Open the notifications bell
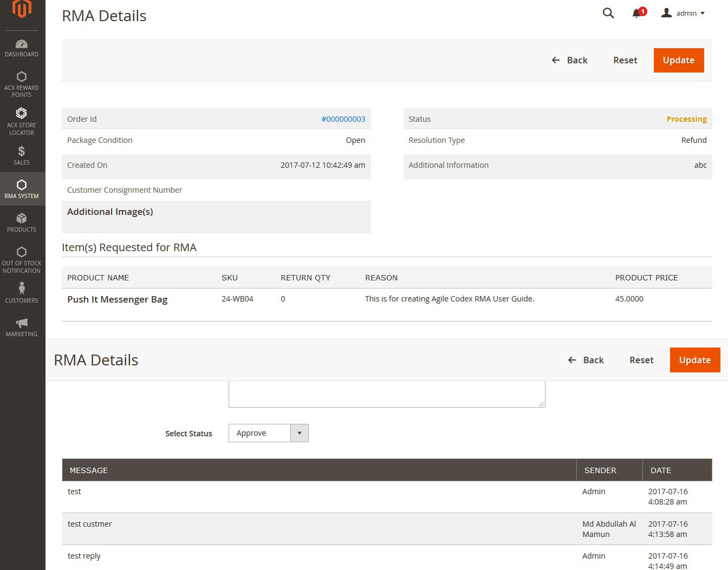The height and width of the screenshot is (570, 728). point(637,13)
